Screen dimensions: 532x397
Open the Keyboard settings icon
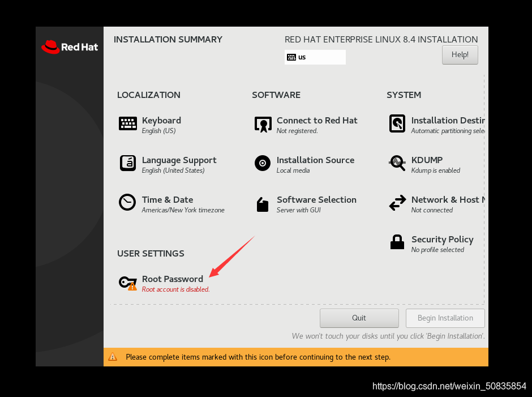click(127, 123)
